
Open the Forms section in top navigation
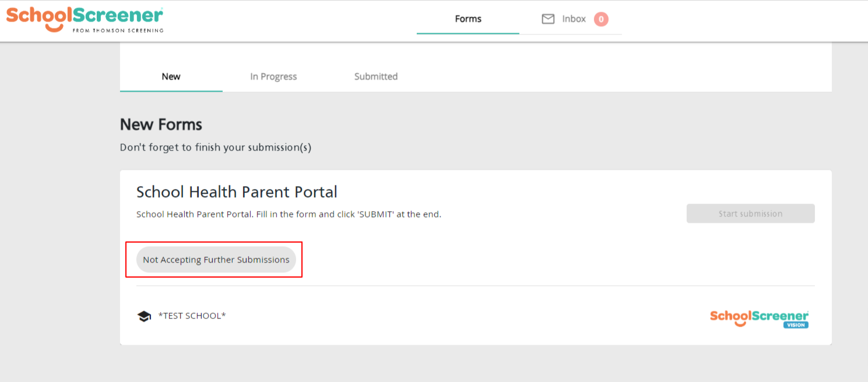[468, 19]
